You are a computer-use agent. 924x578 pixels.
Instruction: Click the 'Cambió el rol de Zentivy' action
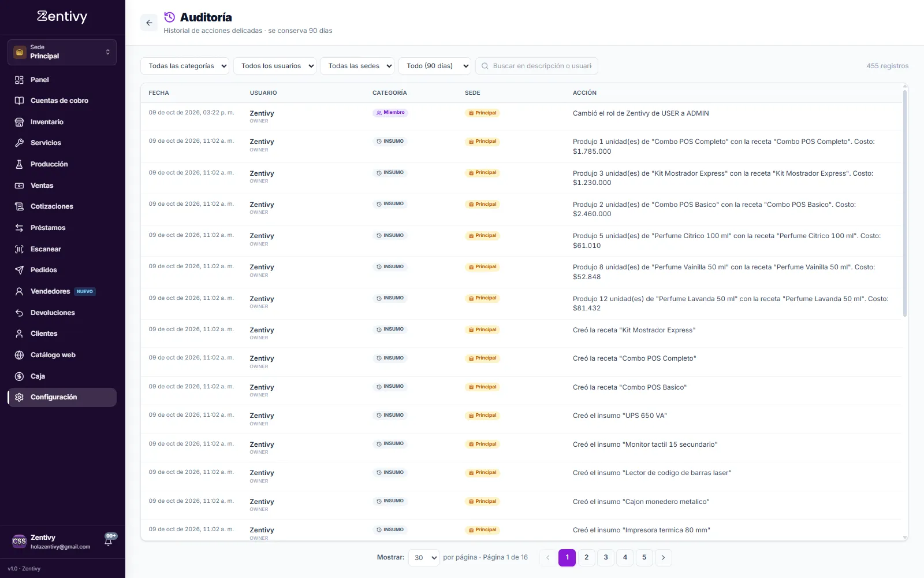tap(640, 113)
